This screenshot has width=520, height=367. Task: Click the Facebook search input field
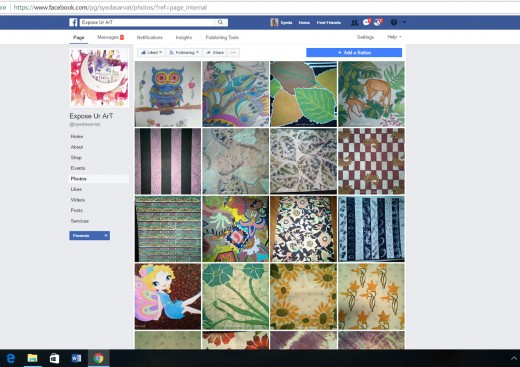pyautogui.click(x=148, y=22)
